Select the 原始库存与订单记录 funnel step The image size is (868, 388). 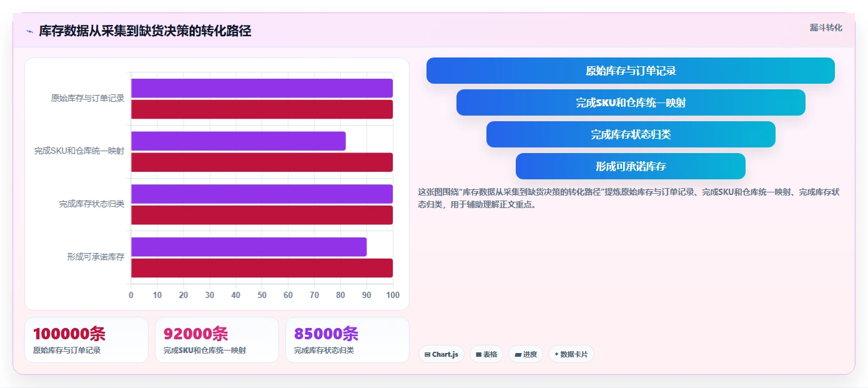pos(631,71)
